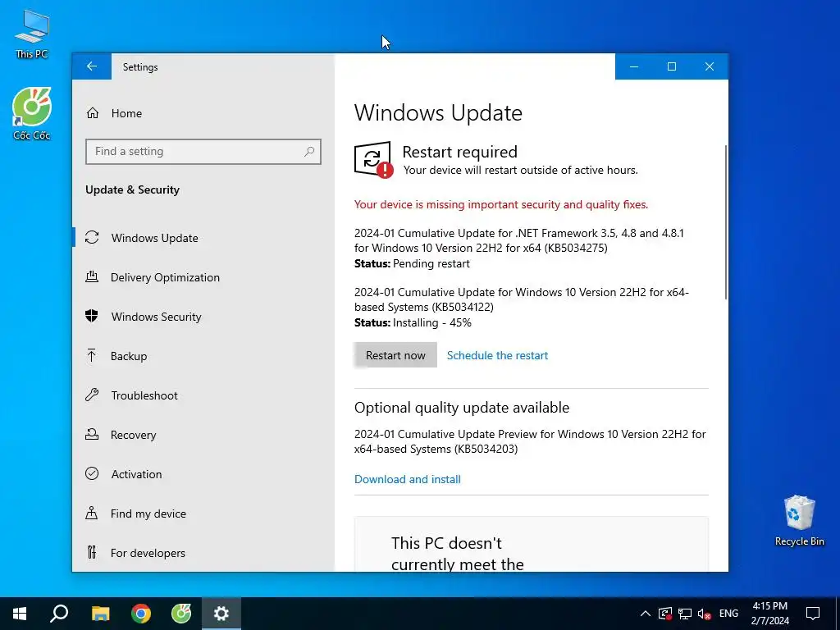Click the For developers tools icon
Viewport: 840px width, 630px height.
tap(92, 552)
